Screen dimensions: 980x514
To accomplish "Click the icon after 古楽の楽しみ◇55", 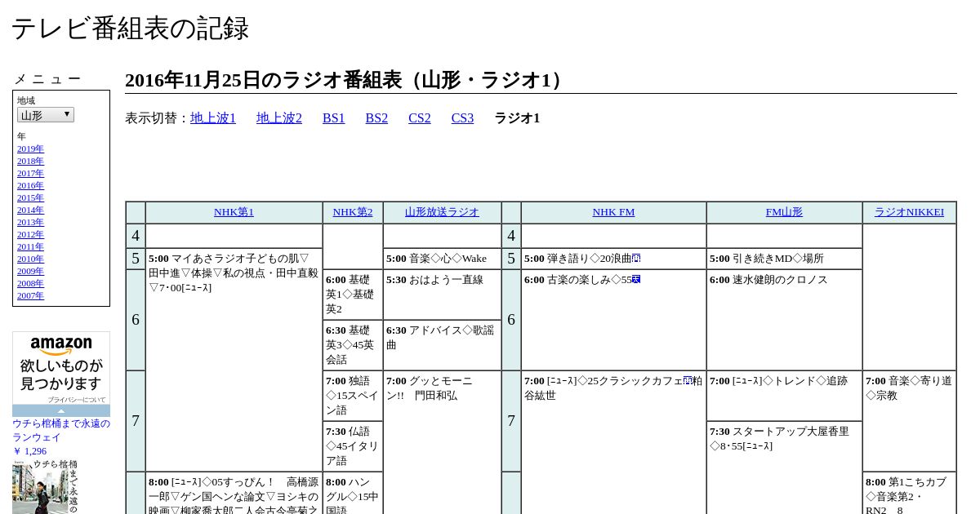I will [636, 280].
